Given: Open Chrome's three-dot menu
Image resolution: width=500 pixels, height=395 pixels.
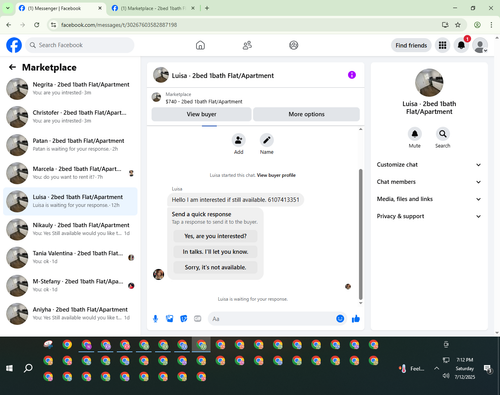Looking at the screenshot, I should tap(491, 25).
